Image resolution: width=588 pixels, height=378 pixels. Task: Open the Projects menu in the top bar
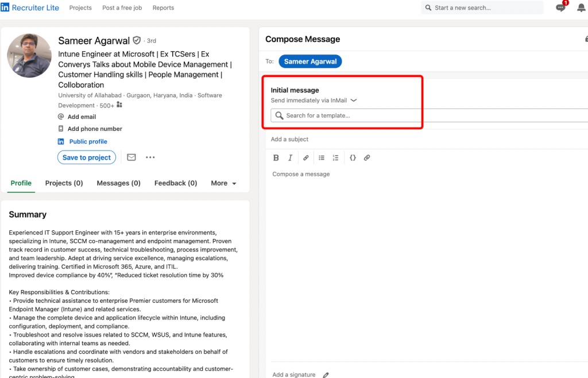pos(80,7)
